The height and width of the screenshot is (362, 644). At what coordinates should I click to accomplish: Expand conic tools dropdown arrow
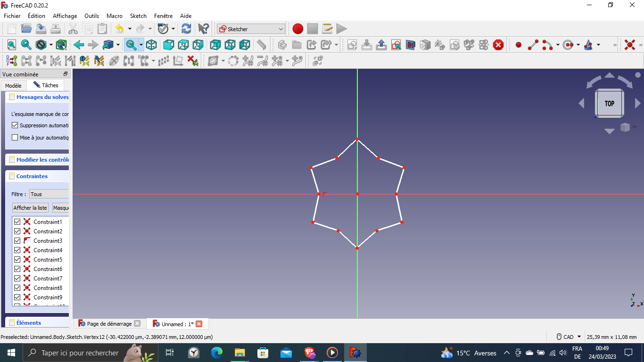coord(599,45)
